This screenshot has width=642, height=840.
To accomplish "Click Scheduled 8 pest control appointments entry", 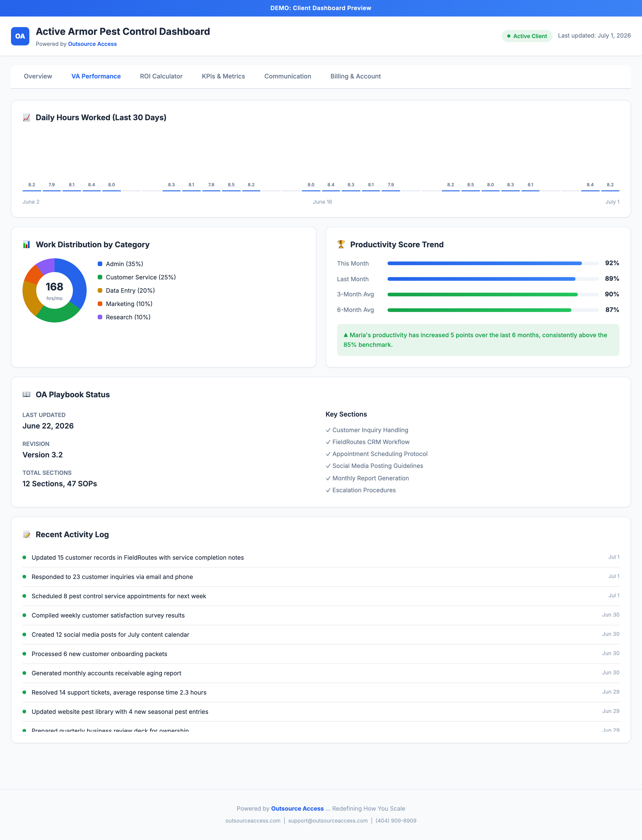I will click(x=321, y=596).
